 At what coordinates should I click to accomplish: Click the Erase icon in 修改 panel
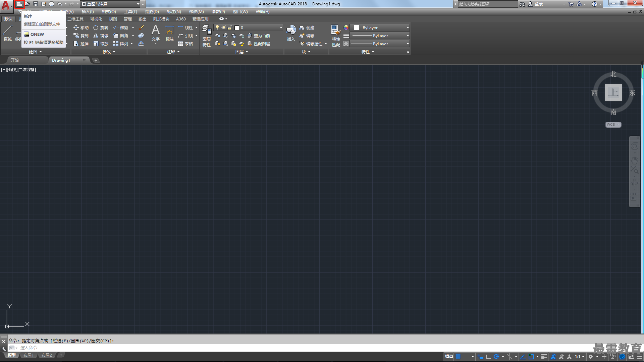pyautogui.click(x=141, y=27)
